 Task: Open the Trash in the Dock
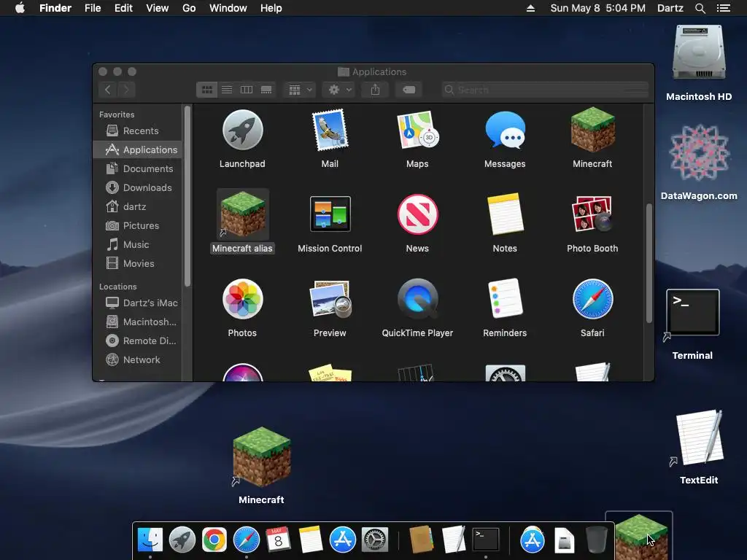pos(596,540)
